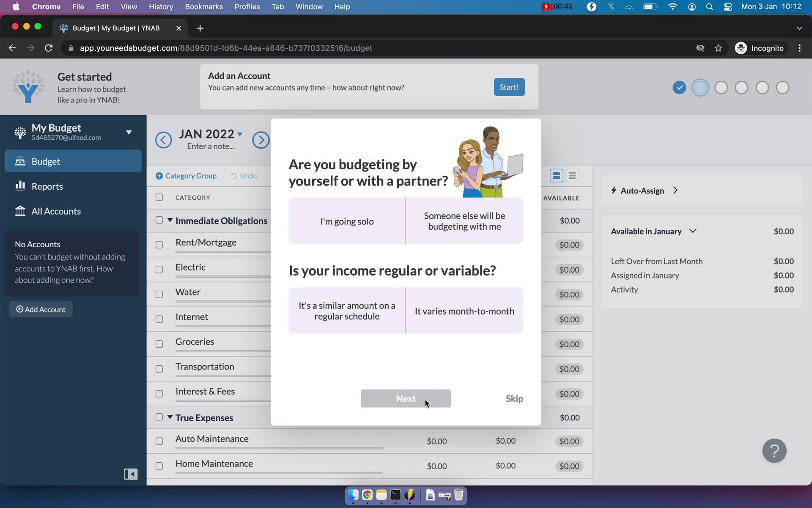Click the grid view toggle icon
This screenshot has width=812, height=508.
click(x=556, y=175)
